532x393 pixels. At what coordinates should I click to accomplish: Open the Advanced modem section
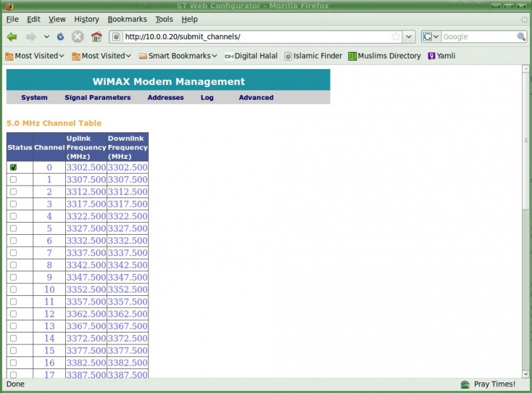[256, 98]
